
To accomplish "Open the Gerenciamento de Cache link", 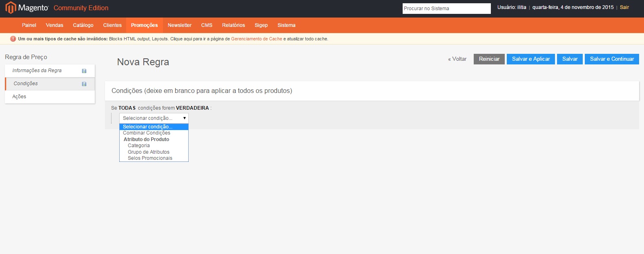I will tap(256, 39).
